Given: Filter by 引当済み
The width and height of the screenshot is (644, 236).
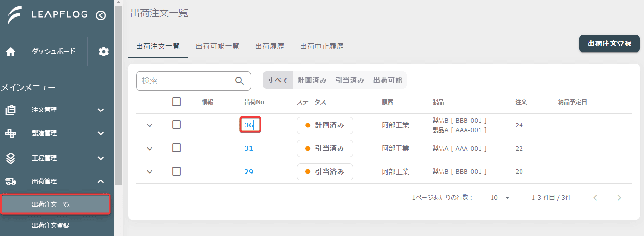Looking at the screenshot, I should click(x=350, y=80).
